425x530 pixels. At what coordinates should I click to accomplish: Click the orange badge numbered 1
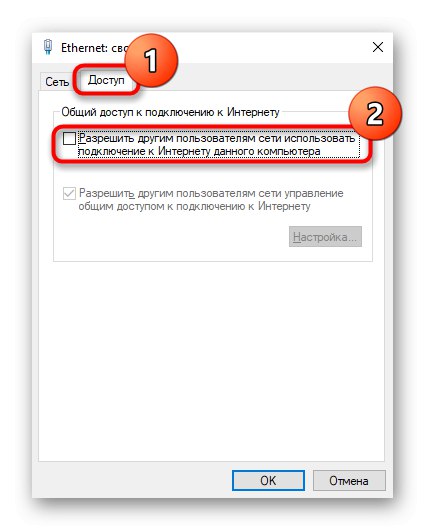[x=151, y=61]
